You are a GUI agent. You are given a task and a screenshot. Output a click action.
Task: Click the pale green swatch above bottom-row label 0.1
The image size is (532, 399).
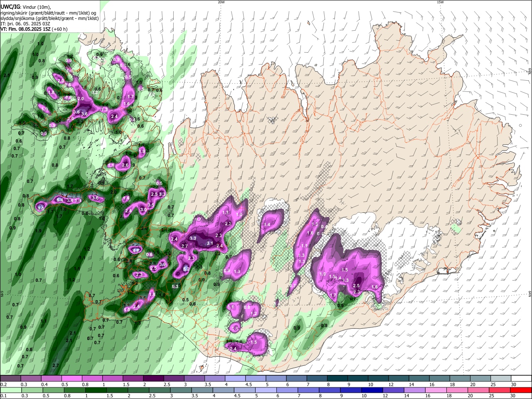tap(11, 390)
